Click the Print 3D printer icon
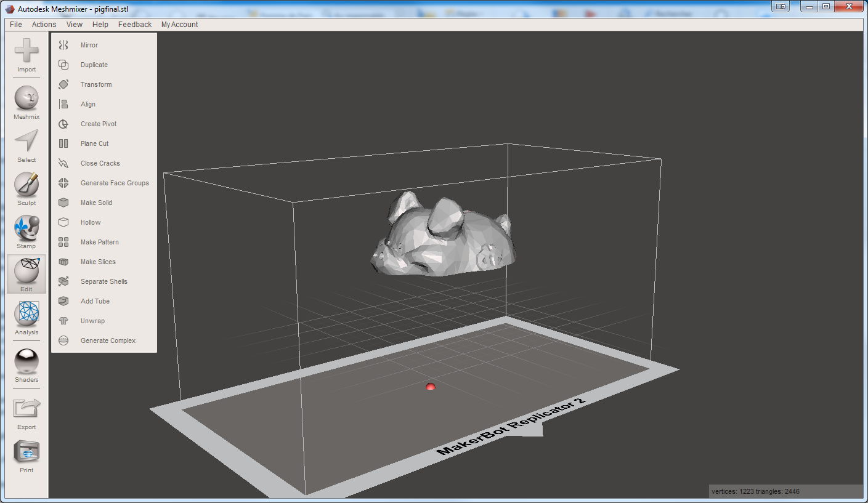 tap(26, 452)
